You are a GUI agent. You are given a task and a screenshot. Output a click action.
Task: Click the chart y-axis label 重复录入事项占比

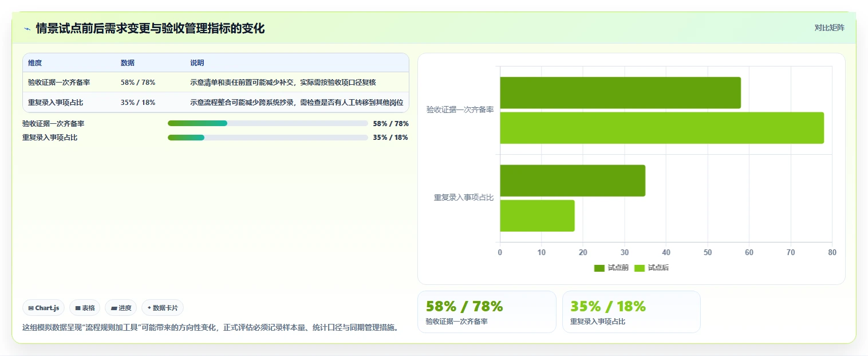coord(464,198)
